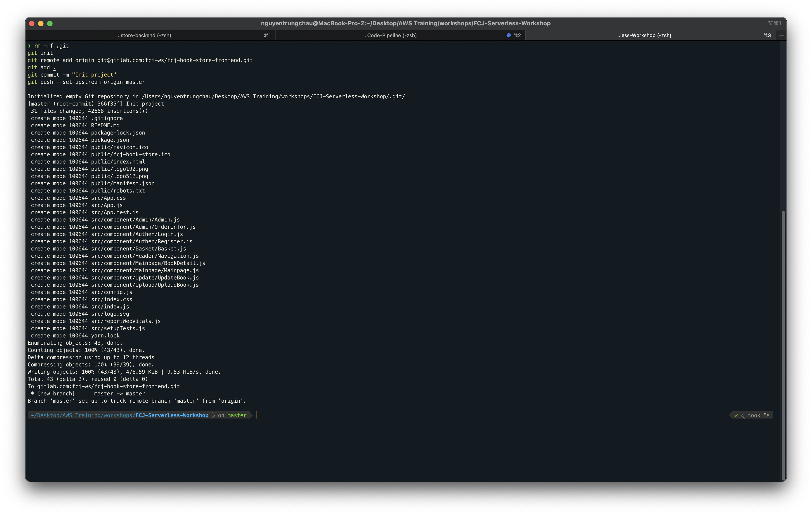Screen dimensions: 812x515
Task: Maximize the terminal with the green button
Action: tap(50, 24)
